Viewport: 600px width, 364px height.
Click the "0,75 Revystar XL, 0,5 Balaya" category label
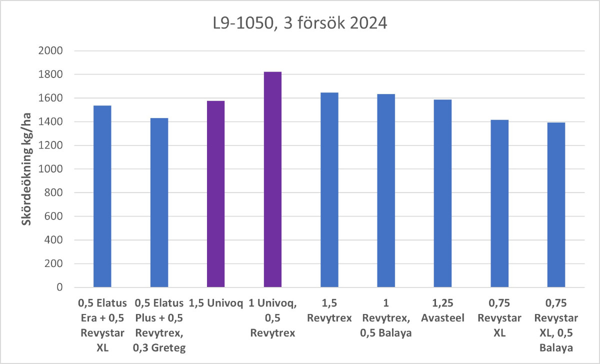pos(556,325)
